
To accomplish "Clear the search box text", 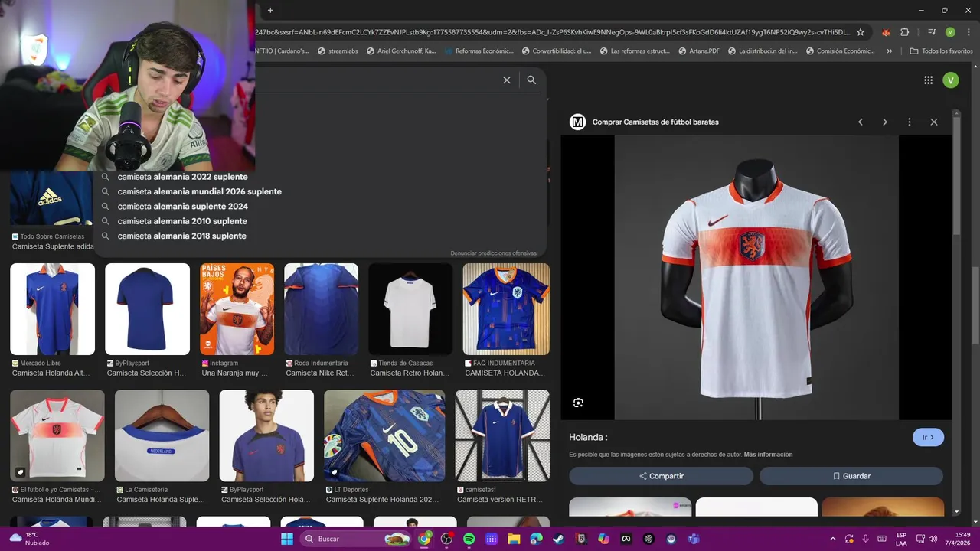I will pos(507,80).
